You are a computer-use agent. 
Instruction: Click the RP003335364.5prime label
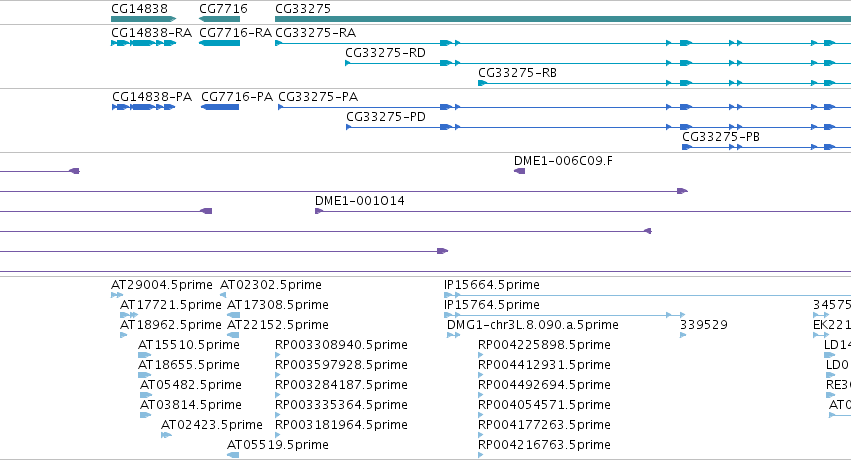coord(341,405)
